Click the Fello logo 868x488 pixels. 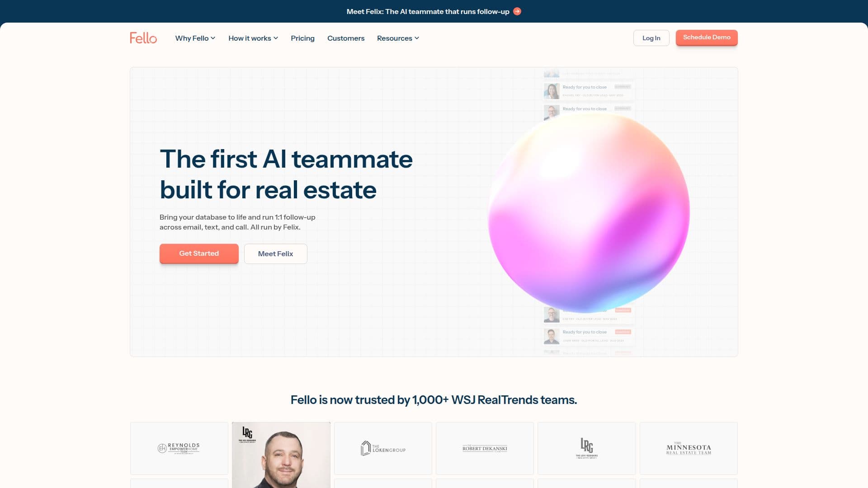click(143, 38)
